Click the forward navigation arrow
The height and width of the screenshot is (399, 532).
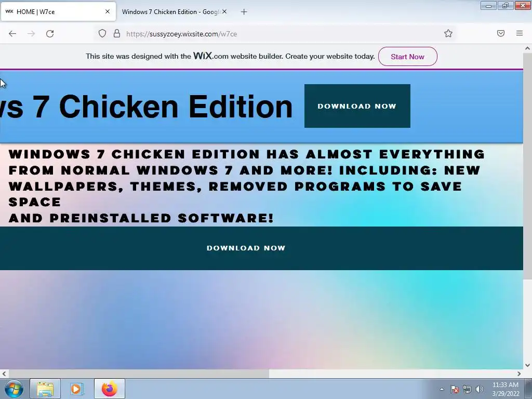31,34
